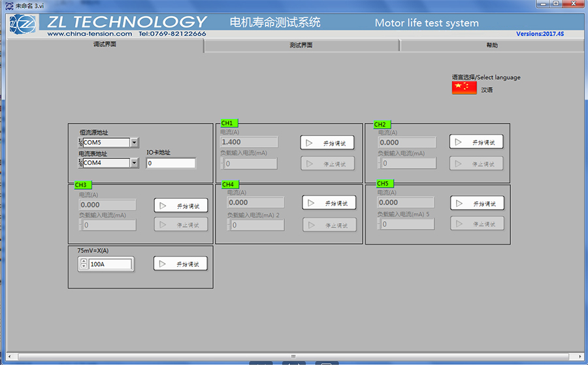This screenshot has height=365, width=588.
Task: Click 开始调试 in the 75mV=X(A) panel
Action: 180,264
